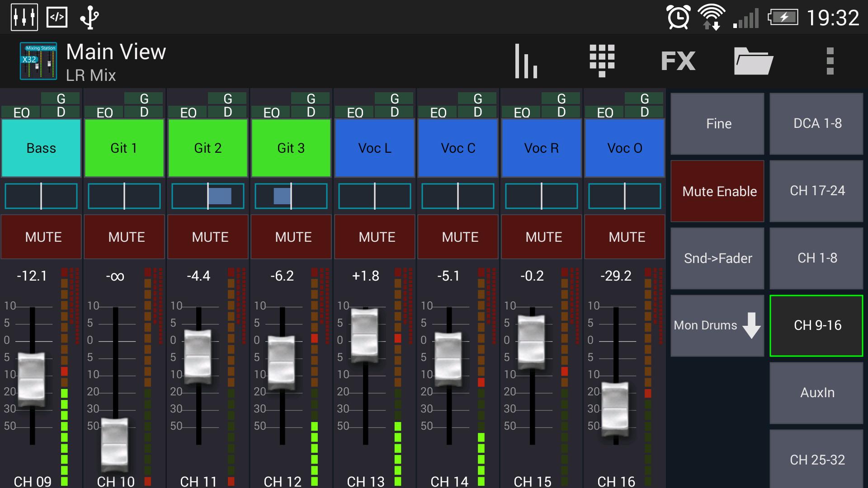Click the USB icon in the status bar
The height and width of the screenshot is (488, 868).
(x=89, y=17)
